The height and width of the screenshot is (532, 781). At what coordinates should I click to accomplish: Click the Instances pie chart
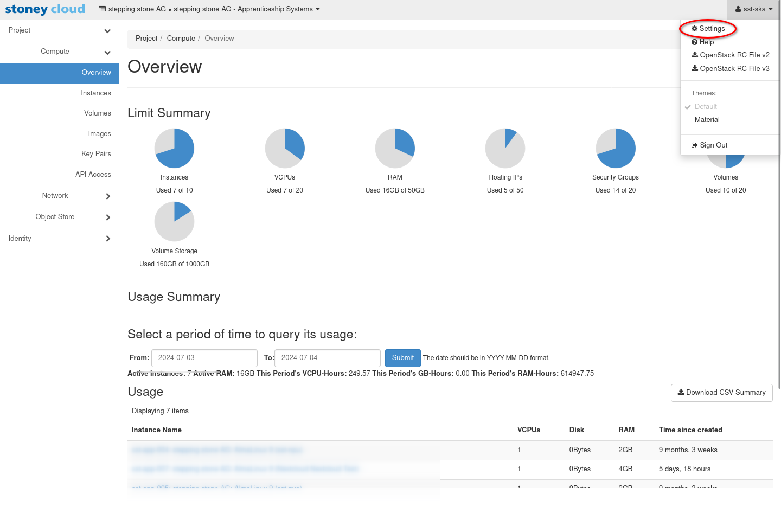[x=174, y=148]
